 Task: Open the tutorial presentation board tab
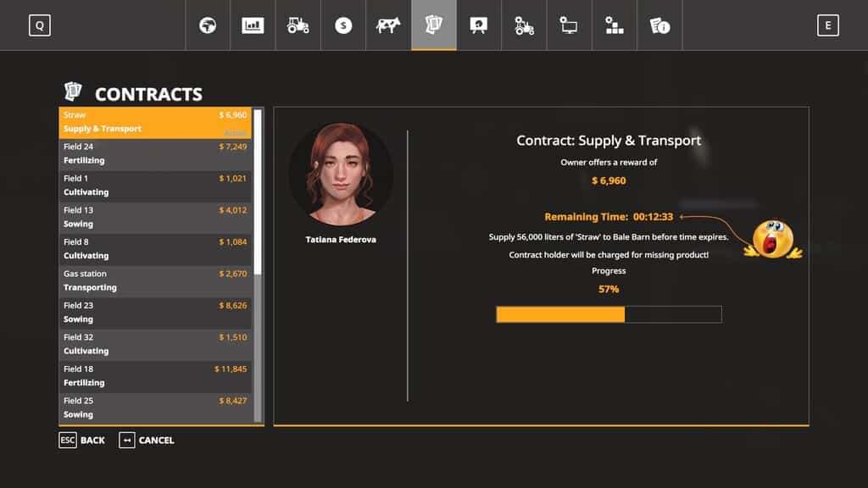[479, 25]
